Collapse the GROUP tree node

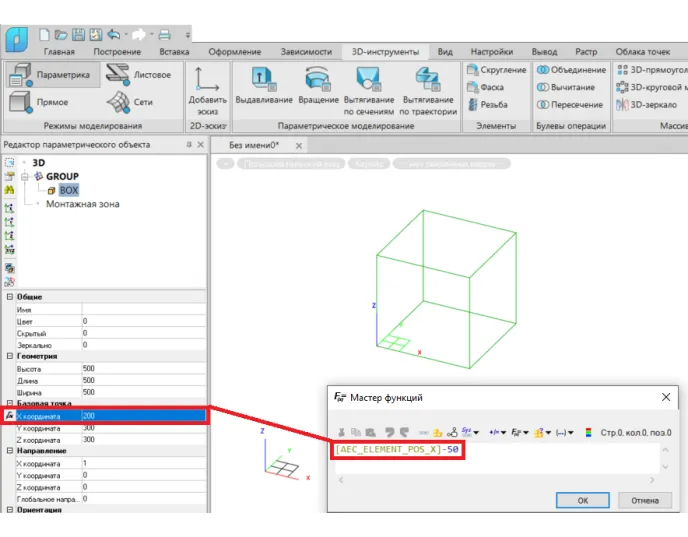pyautogui.click(x=25, y=176)
